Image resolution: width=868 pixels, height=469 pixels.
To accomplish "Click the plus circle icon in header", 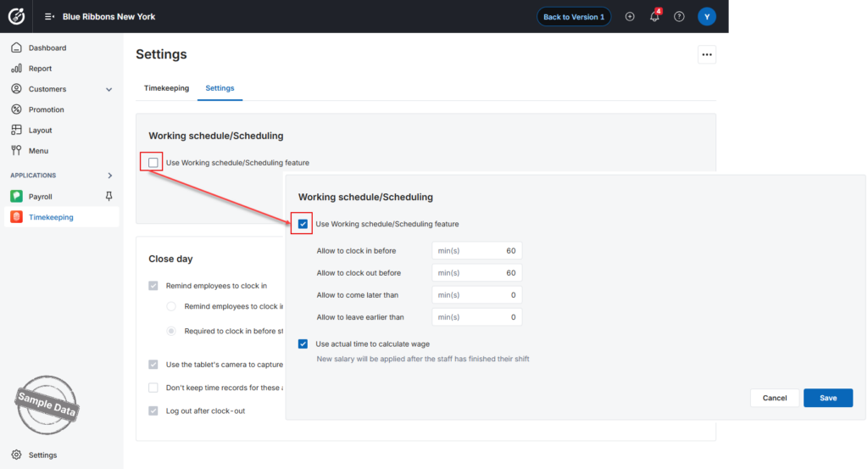I will (630, 17).
